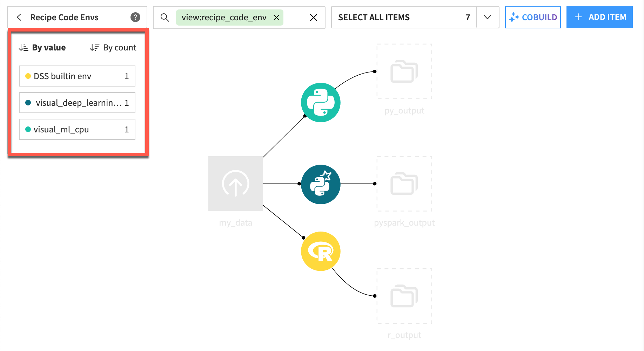
Task: Click the green visual_ml_cpu color dot
Action: tap(28, 129)
